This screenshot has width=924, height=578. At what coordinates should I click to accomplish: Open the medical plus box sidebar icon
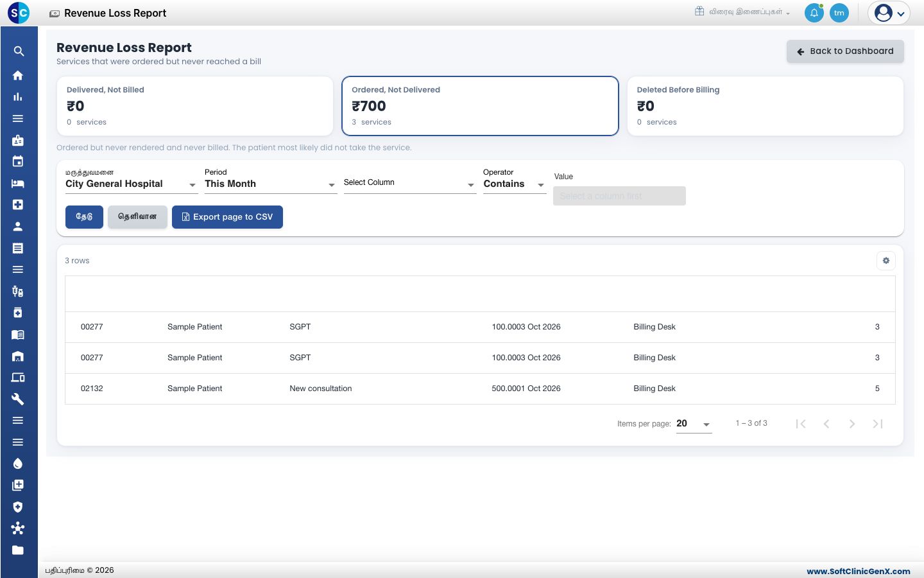[x=18, y=205]
